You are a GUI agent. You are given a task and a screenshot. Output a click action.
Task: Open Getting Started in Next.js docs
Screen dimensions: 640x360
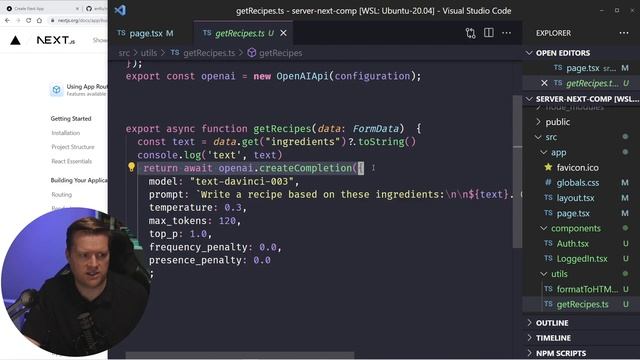(71, 118)
